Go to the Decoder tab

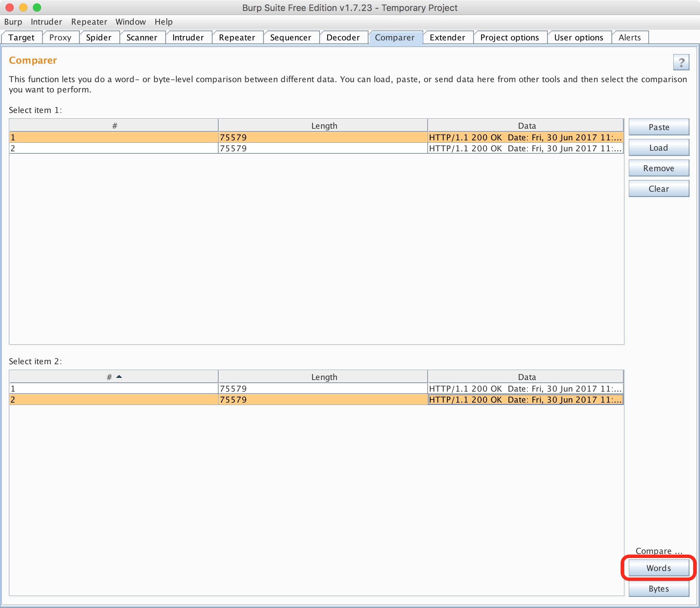pyautogui.click(x=343, y=37)
